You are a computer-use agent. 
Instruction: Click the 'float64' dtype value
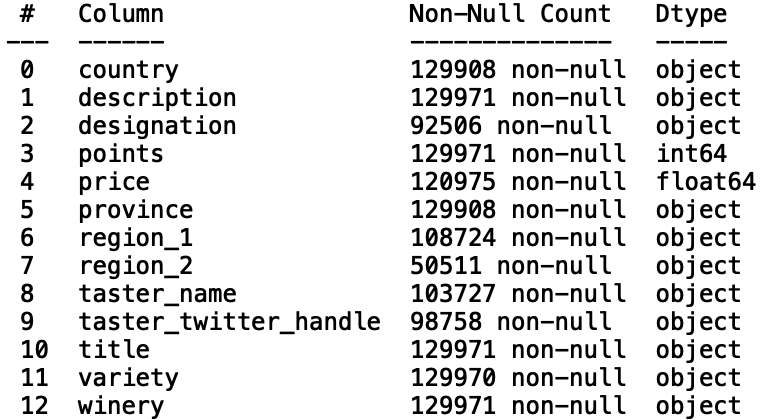[x=699, y=183]
